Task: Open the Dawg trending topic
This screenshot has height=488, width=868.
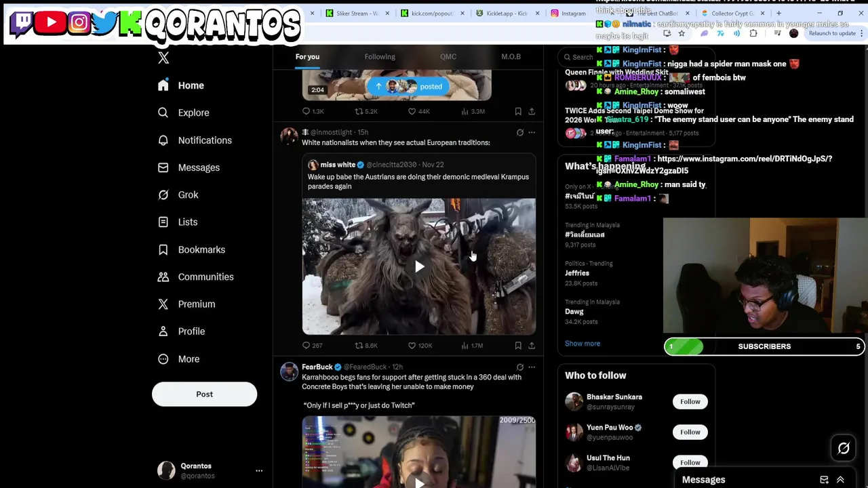Action: pos(574,312)
